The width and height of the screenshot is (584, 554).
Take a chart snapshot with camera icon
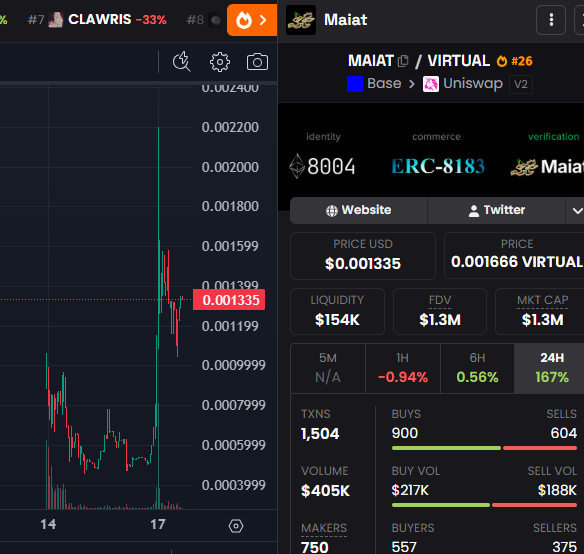(257, 62)
